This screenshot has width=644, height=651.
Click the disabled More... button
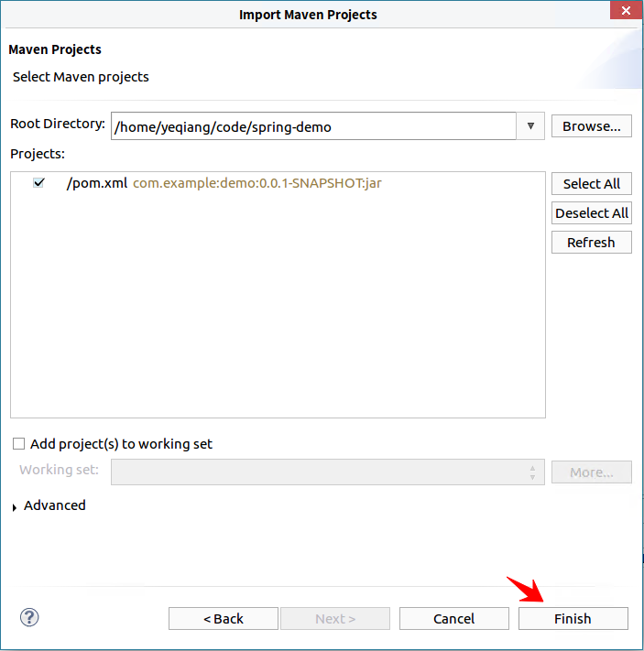click(x=592, y=472)
